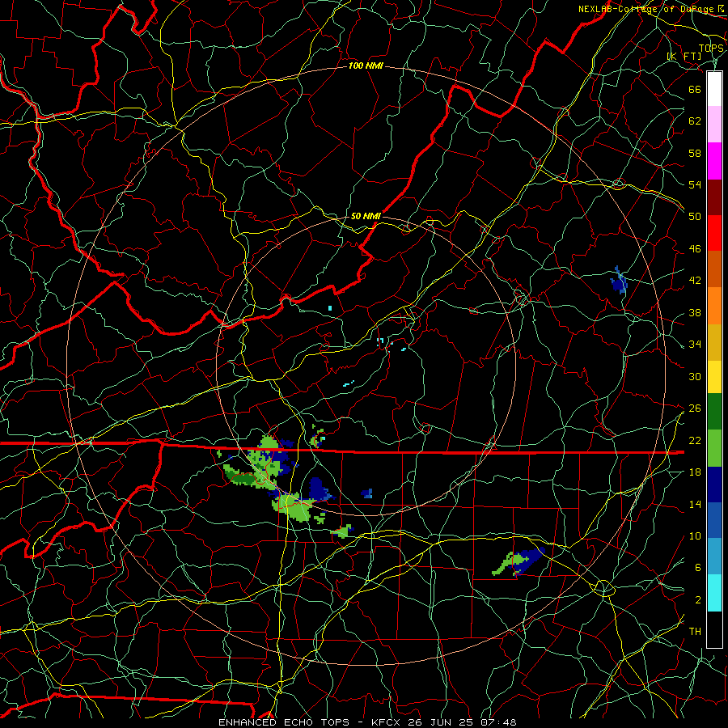Click the '22' legend value
This screenshot has height=728, width=728.
695,440
